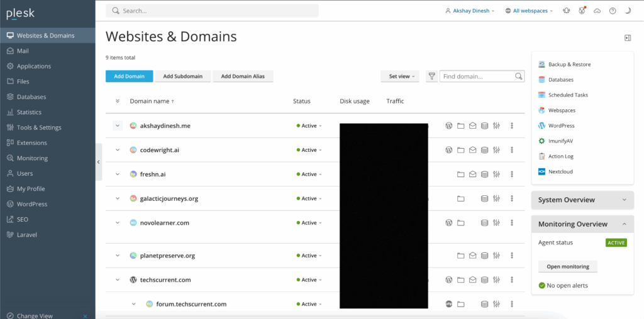
Task: Toggle dark mode moon icon
Action: coord(628,11)
